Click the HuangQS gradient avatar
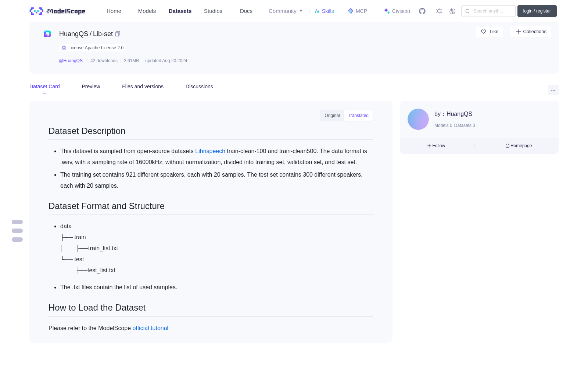This screenshot has height=368, width=588. [x=418, y=119]
